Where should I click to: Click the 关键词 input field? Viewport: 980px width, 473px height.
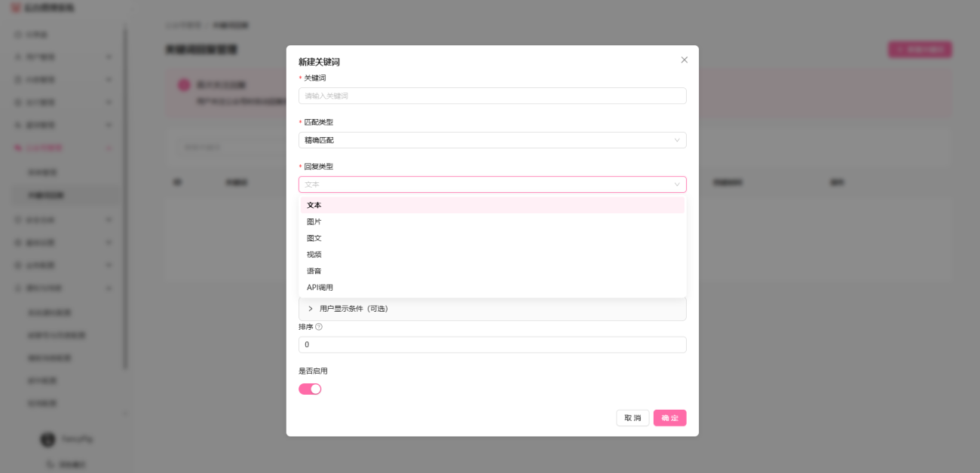tap(492, 96)
